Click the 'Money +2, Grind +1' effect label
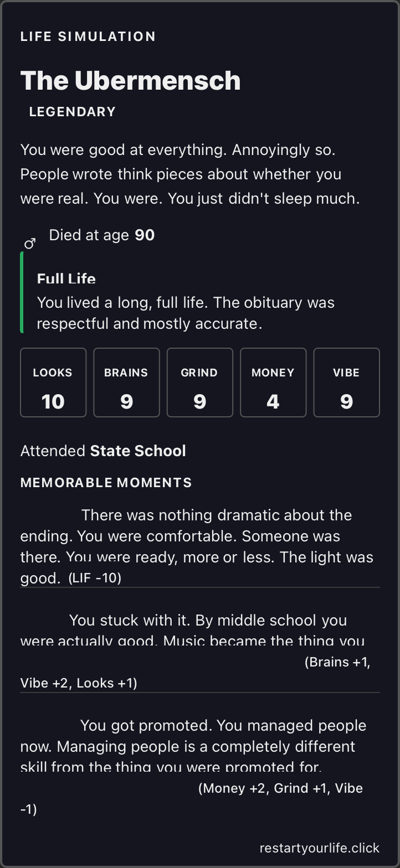This screenshot has width=400, height=868. coord(280,789)
